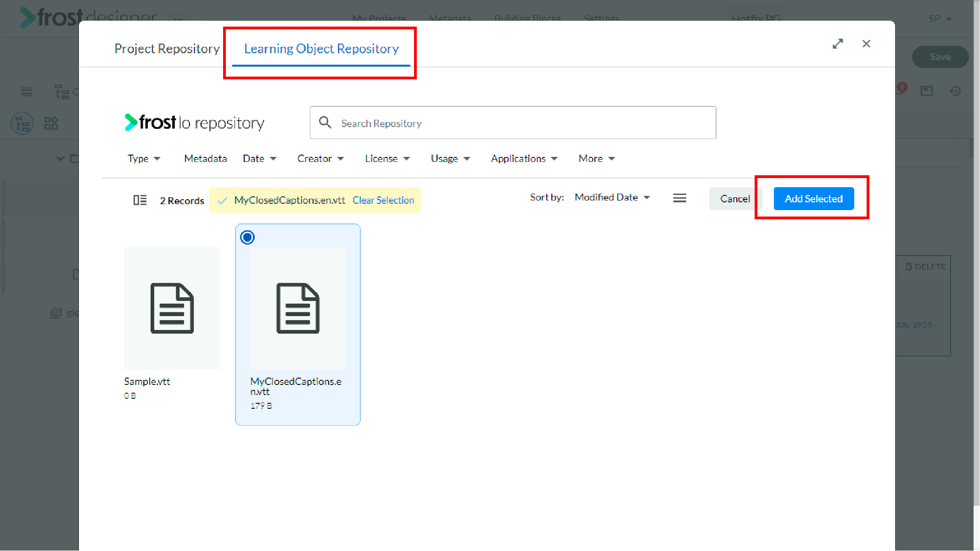Select Learning Object Repository tab
The width and height of the screenshot is (980, 551).
321,49
